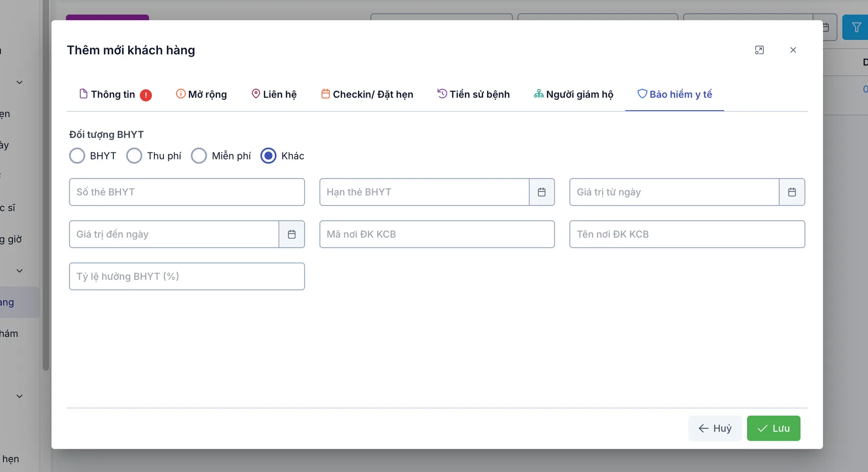
Task: Click the red error badge on Thông tin
Action: pos(146,95)
